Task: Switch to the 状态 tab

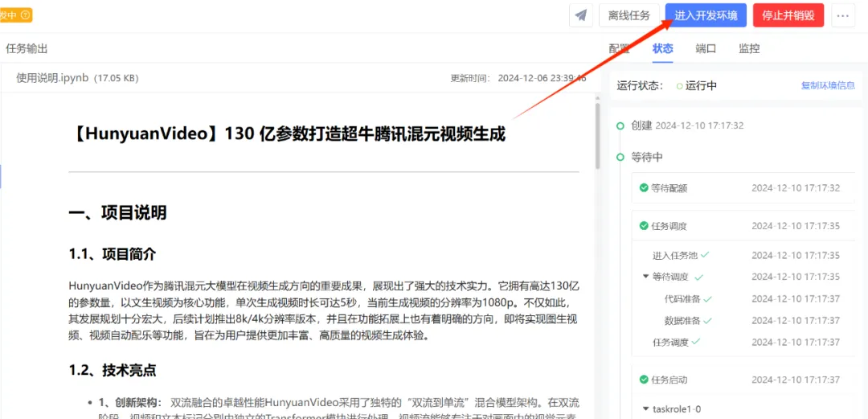Action: click(x=662, y=49)
